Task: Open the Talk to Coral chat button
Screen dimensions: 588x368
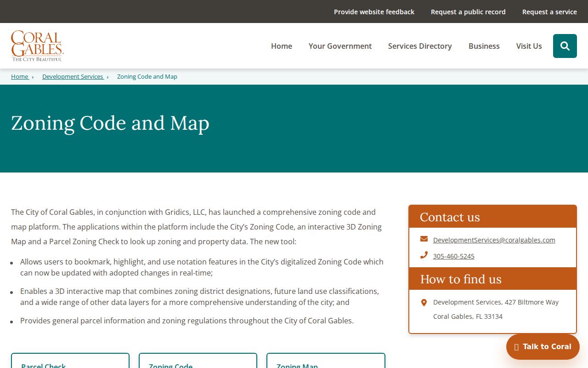Action: [x=543, y=347]
